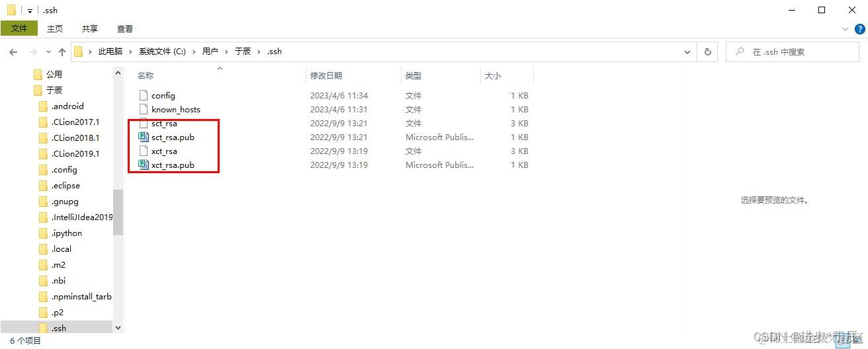Select the xct_rsa.pub Publisher file icon
Image resolution: width=868 pixels, height=349 pixels.
(x=144, y=165)
